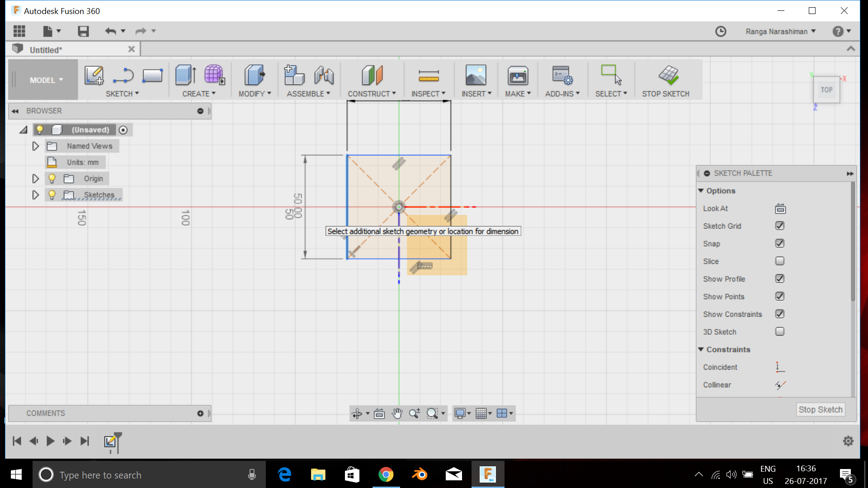The height and width of the screenshot is (488, 868).
Task: Click the Help question mark
Action: tap(838, 31)
